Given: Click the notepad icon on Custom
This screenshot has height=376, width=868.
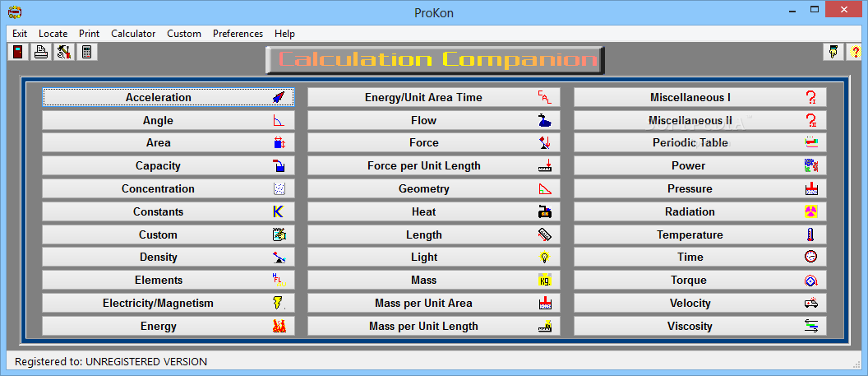Looking at the screenshot, I should [279, 234].
